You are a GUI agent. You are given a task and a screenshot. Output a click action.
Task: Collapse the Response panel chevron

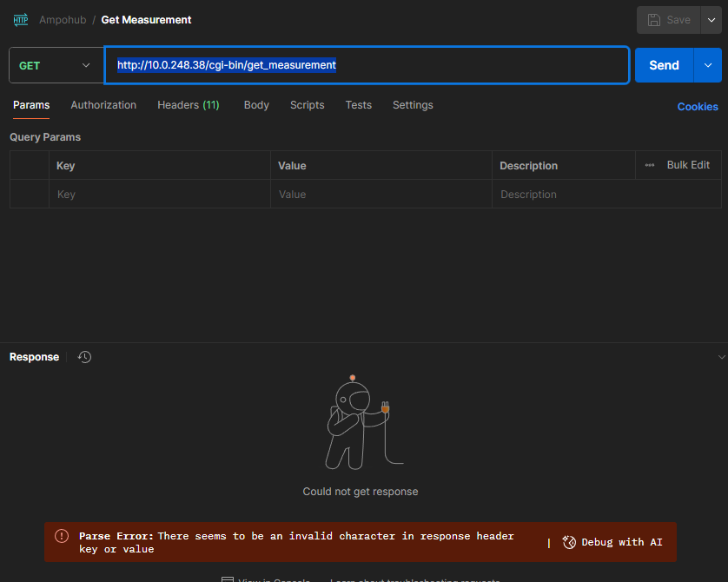tap(721, 357)
